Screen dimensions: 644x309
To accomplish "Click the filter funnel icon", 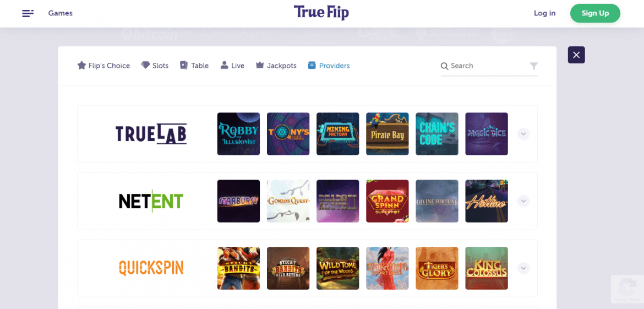I will pyautogui.click(x=533, y=66).
